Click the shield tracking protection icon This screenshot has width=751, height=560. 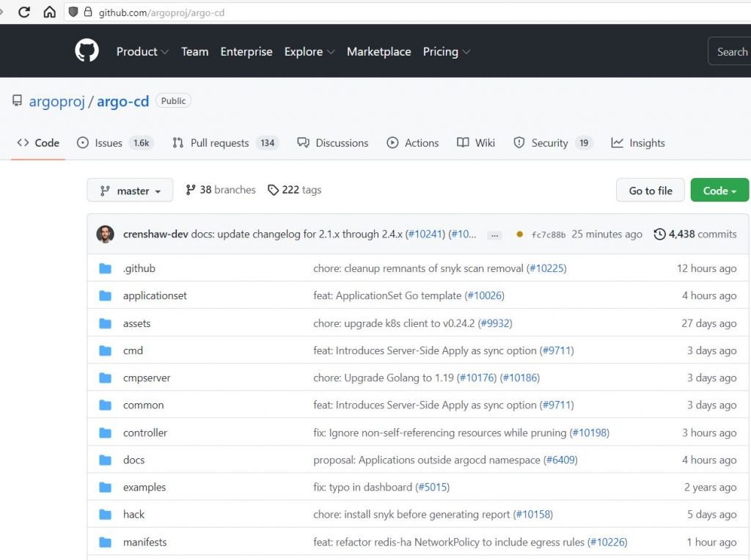pyautogui.click(x=73, y=12)
